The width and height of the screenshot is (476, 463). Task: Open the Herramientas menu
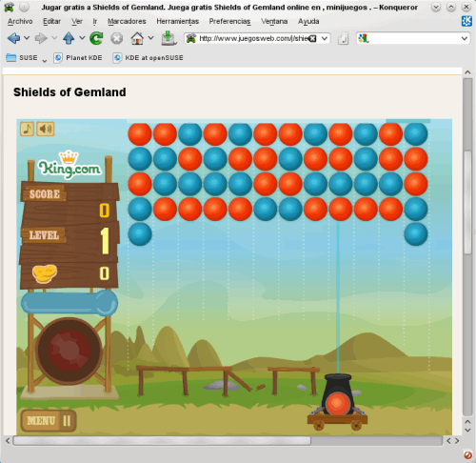coord(177,21)
